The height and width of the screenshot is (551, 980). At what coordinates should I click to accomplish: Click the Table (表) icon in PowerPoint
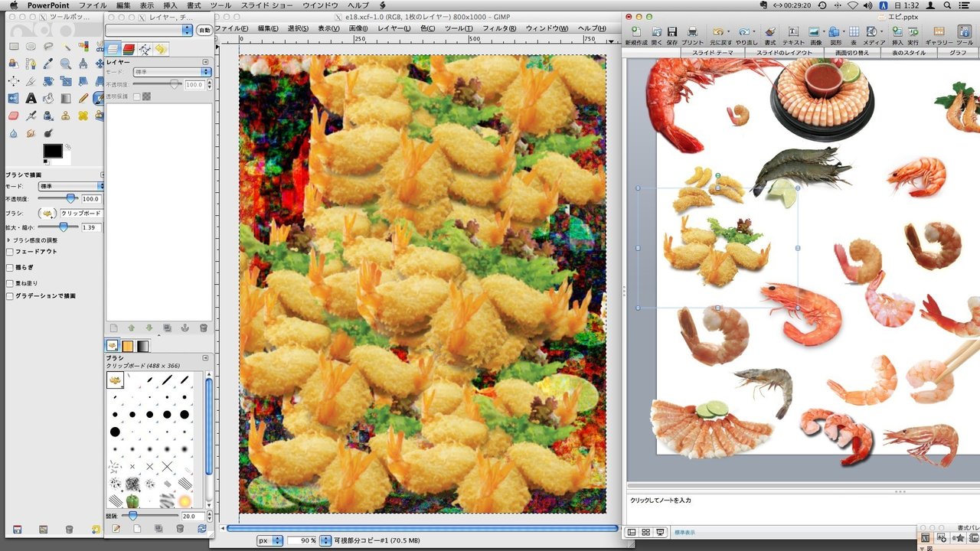click(853, 34)
